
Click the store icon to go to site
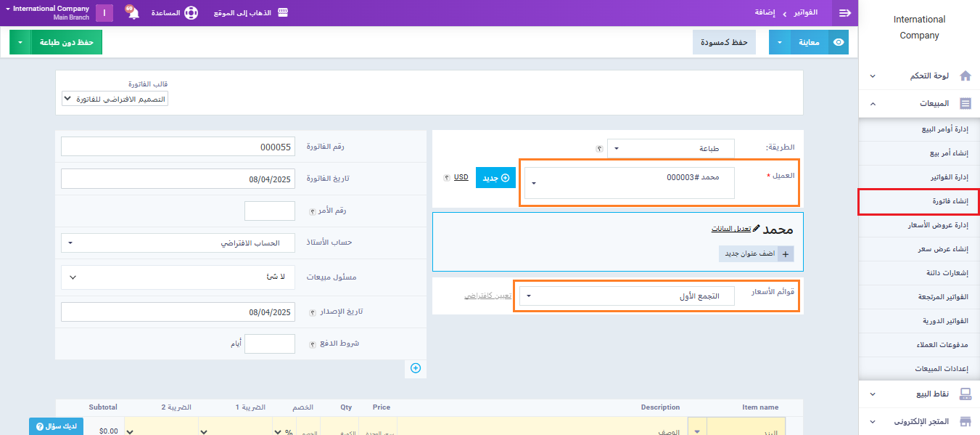(x=283, y=13)
